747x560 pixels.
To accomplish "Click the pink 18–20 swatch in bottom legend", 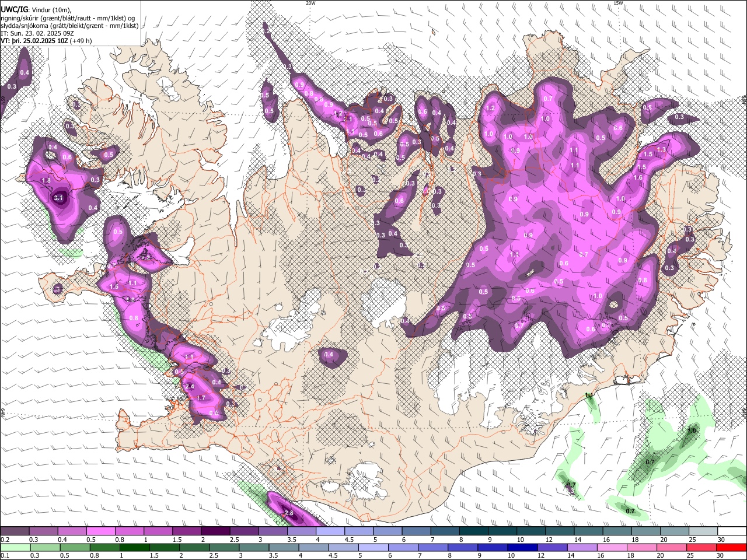I will click(641, 547).
